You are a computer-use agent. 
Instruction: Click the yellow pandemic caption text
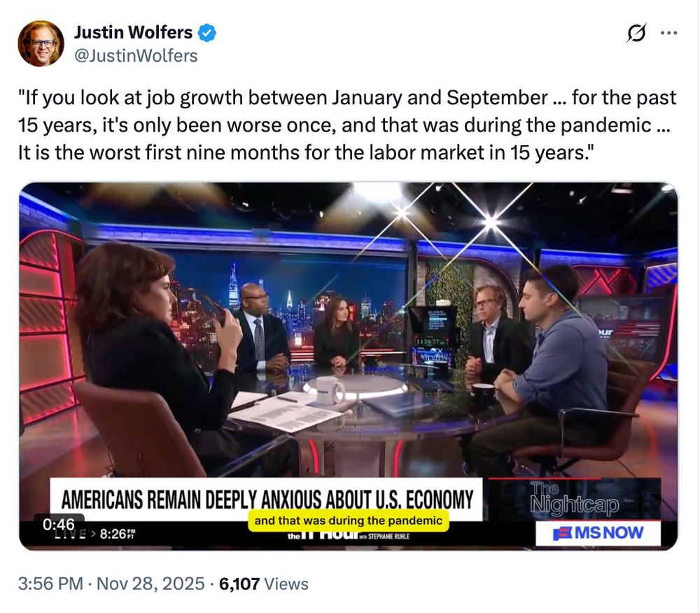[348, 521]
